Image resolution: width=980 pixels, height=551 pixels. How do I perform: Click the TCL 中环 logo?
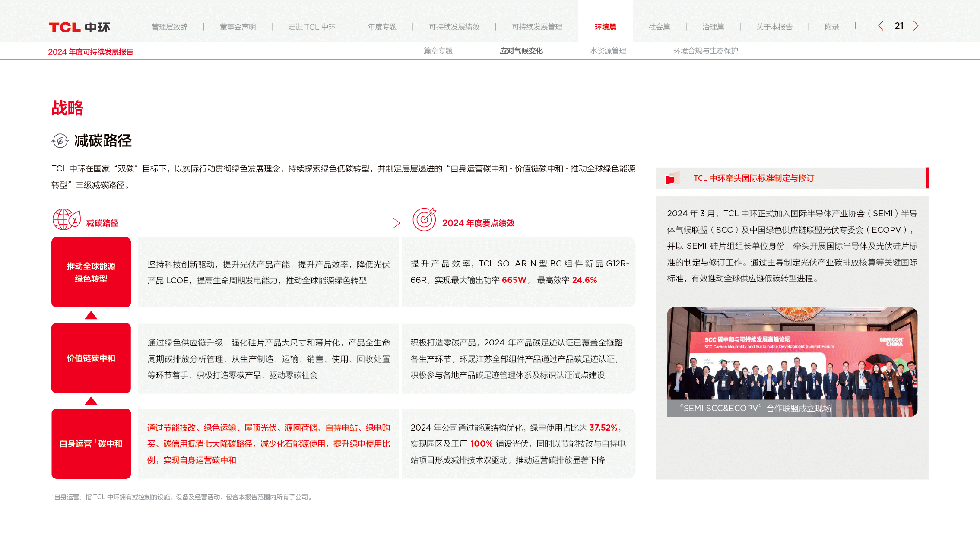(x=79, y=27)
